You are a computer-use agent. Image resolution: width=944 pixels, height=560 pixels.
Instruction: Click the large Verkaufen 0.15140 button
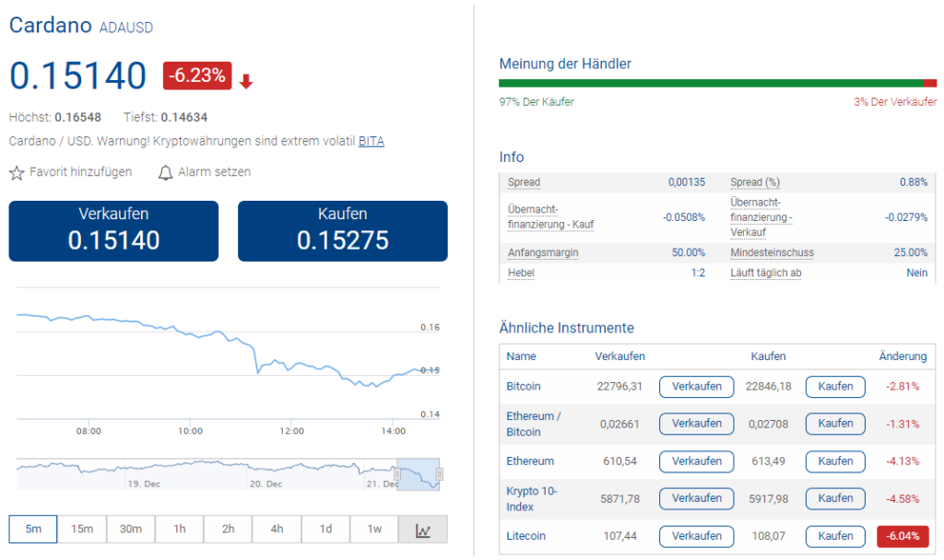[x=113, y=231]
